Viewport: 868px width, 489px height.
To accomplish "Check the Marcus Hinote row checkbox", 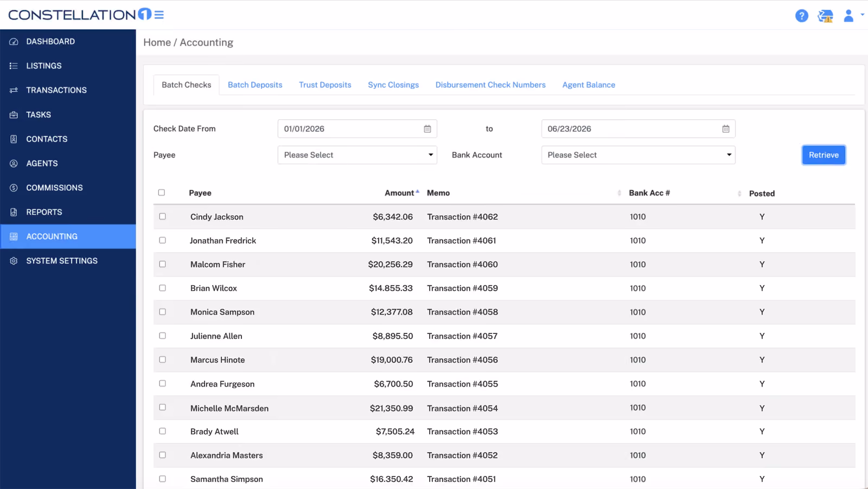I will (162, 359).
